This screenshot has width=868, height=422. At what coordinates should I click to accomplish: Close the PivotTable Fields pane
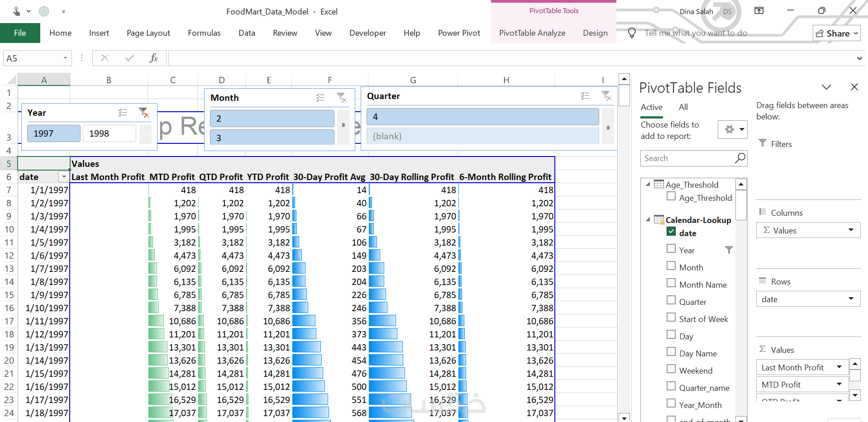[x=854, y=87]
